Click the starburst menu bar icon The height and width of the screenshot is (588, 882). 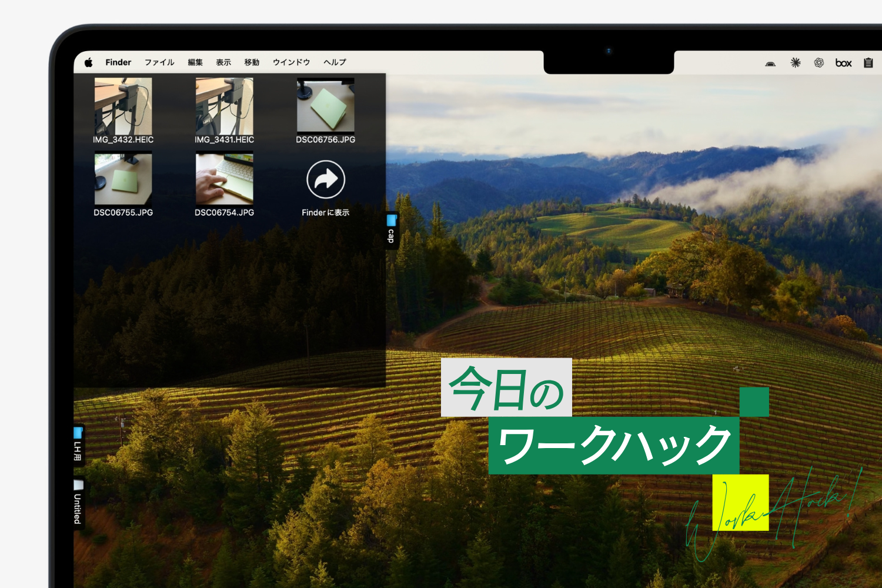796,62
